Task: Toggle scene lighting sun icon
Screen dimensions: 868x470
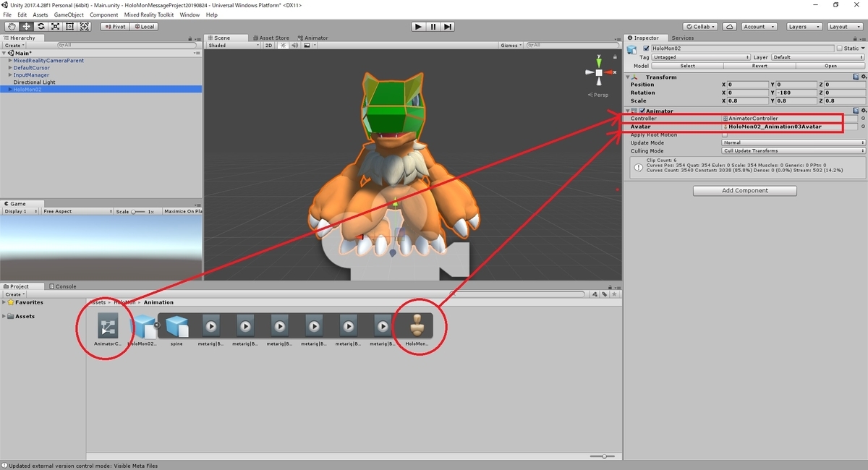Action: pyautogui.click(x=283, y=45)
